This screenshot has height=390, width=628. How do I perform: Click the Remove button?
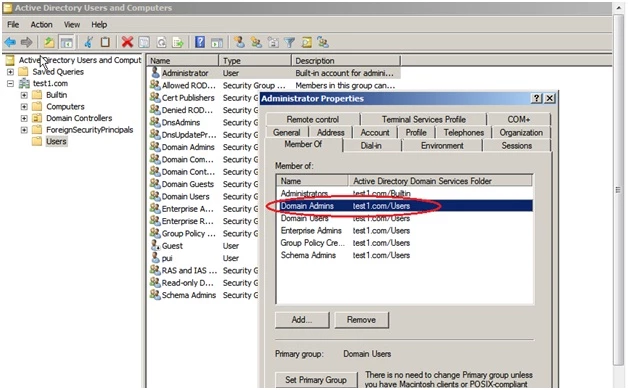point(361,320)
